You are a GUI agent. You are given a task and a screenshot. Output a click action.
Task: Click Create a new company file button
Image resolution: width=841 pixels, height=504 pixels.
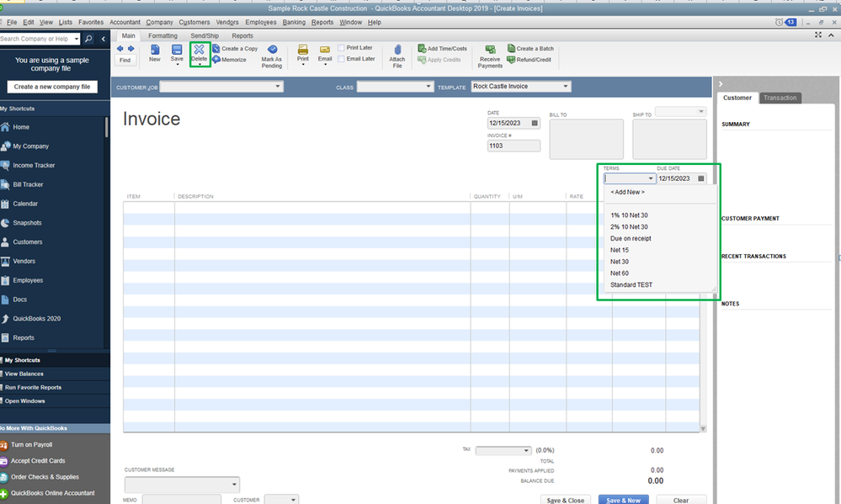tap(52, 87)
